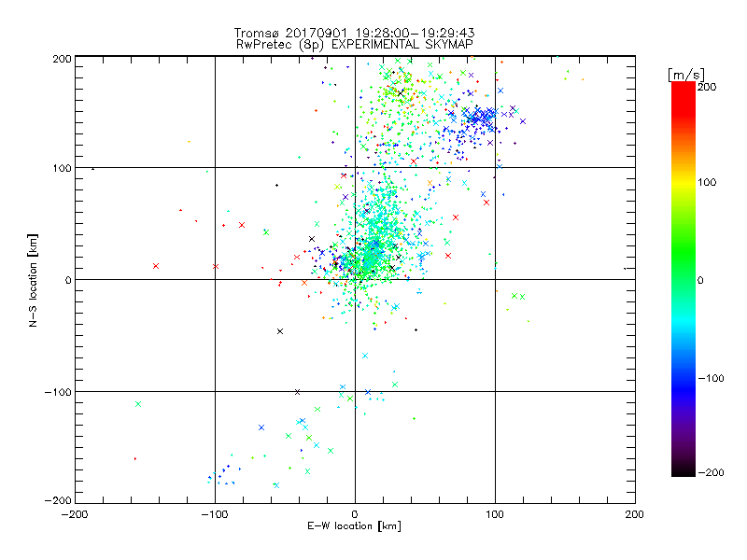The width and height of the screenshot is (747, 560).
Task: Click the colorbar tick label '0'
Action: pos(700,280)
